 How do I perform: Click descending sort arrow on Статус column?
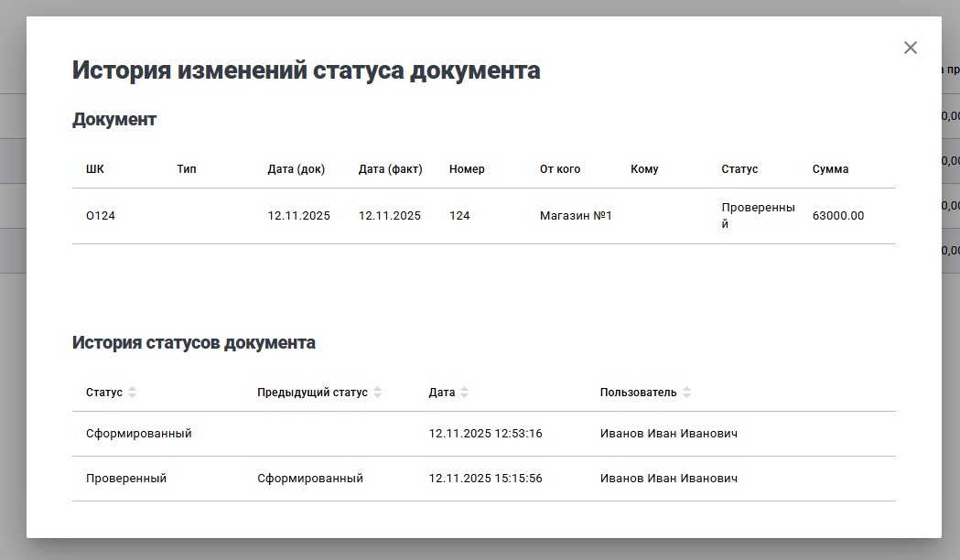[x=134, y=395]
